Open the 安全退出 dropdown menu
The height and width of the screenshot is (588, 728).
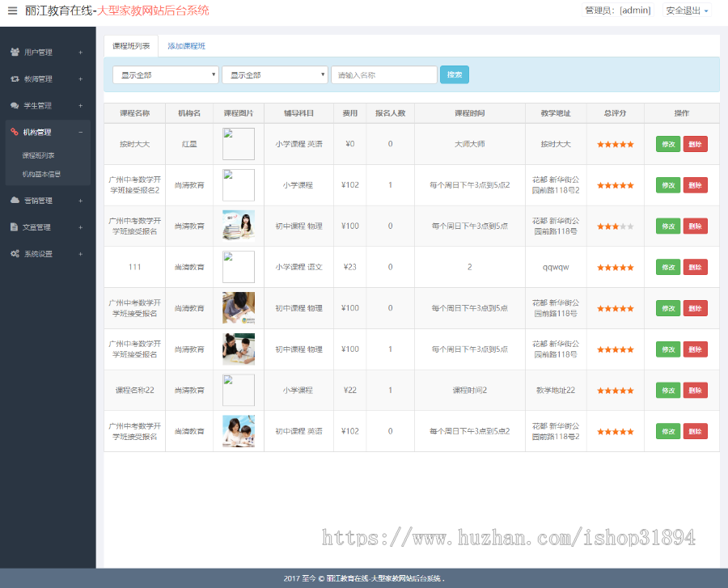pyautogui.click(x=687, y=11)
